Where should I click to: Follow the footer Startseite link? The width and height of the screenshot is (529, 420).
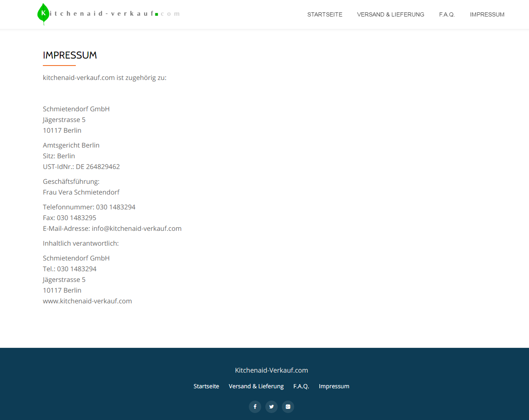[x=206, y=386]
